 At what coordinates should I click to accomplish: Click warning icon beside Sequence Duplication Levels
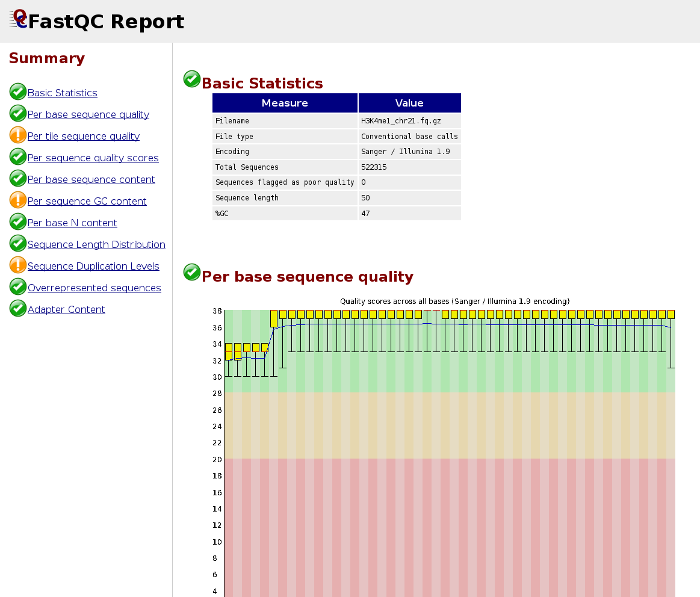18,265
